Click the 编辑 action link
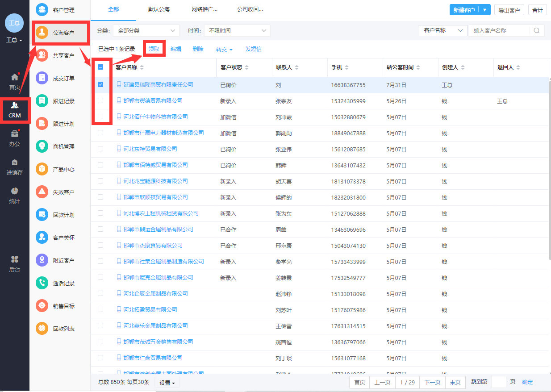This screenshot has width=551, height=392. pos(176,49)
